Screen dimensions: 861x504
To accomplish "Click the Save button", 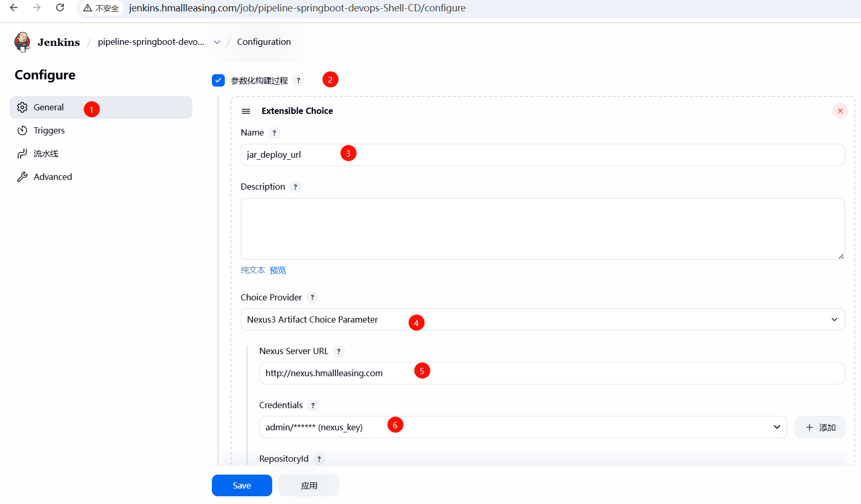I will [242, 485].
